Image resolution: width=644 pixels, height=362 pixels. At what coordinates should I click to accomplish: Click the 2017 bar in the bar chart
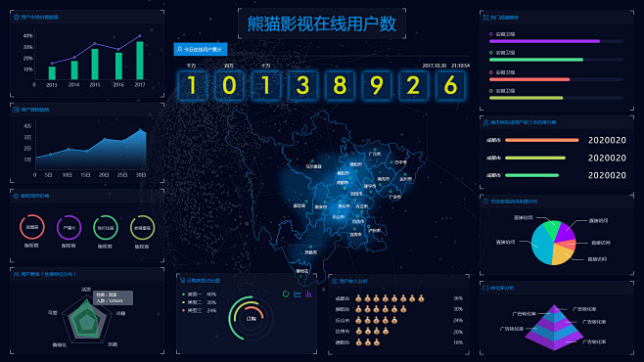click(x=140, y=61)
